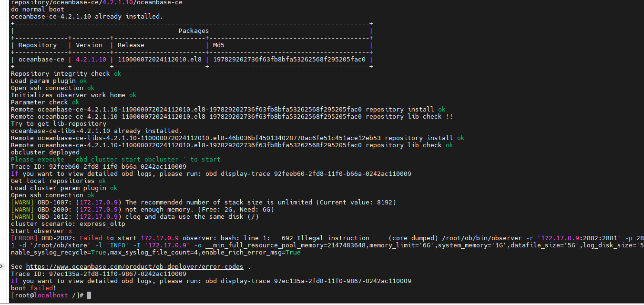Click the 'Packages' table title
The image size is (644, 305).
(x=194, y=31)
